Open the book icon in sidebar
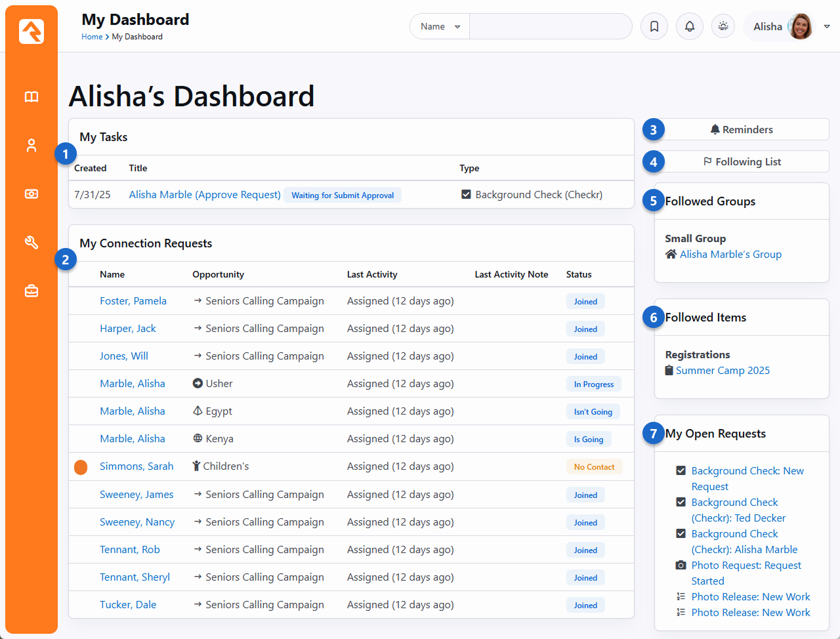The image size is (840, 639). click(31, 97)
